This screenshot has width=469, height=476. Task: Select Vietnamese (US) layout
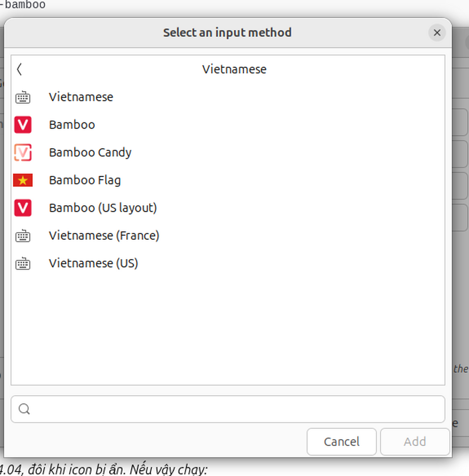(x=93, y=263)
